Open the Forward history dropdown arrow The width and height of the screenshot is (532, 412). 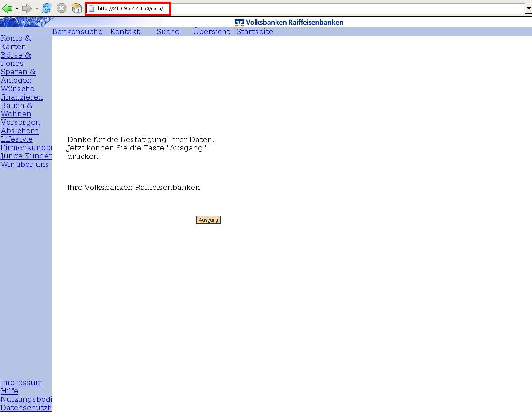[37, 8]
